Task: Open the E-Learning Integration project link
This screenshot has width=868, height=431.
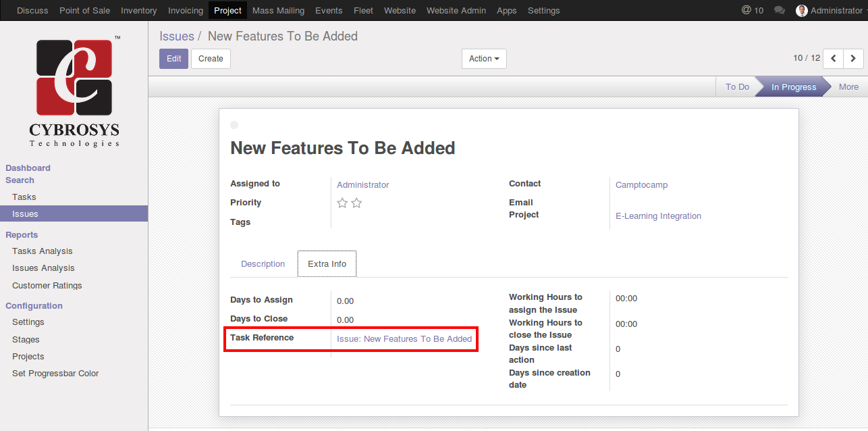Action: [658, 216]
